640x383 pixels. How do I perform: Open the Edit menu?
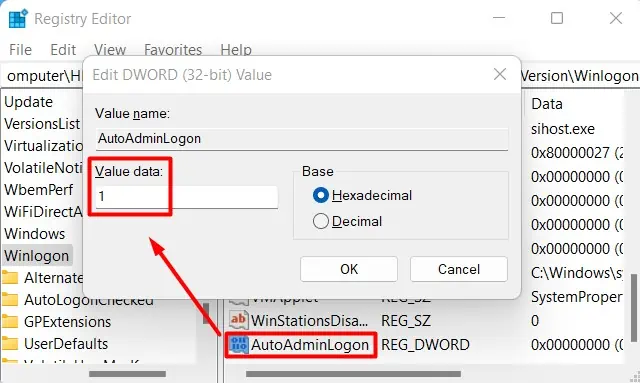(63, 50)
